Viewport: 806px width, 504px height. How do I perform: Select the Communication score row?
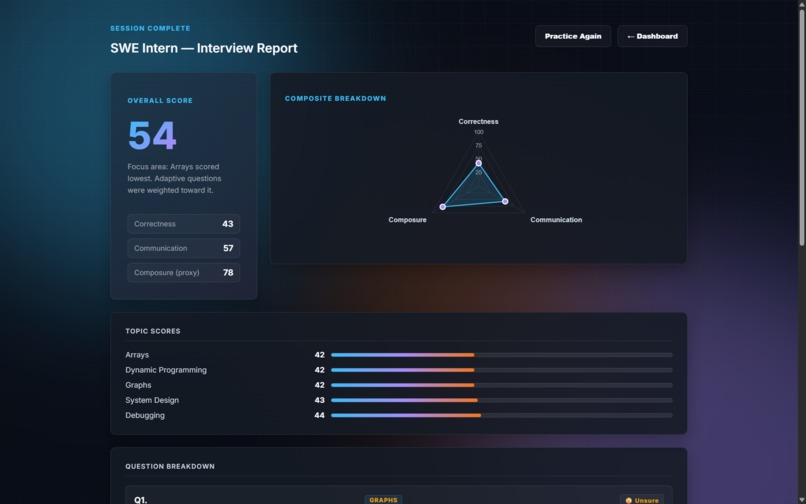click(184, 248)
